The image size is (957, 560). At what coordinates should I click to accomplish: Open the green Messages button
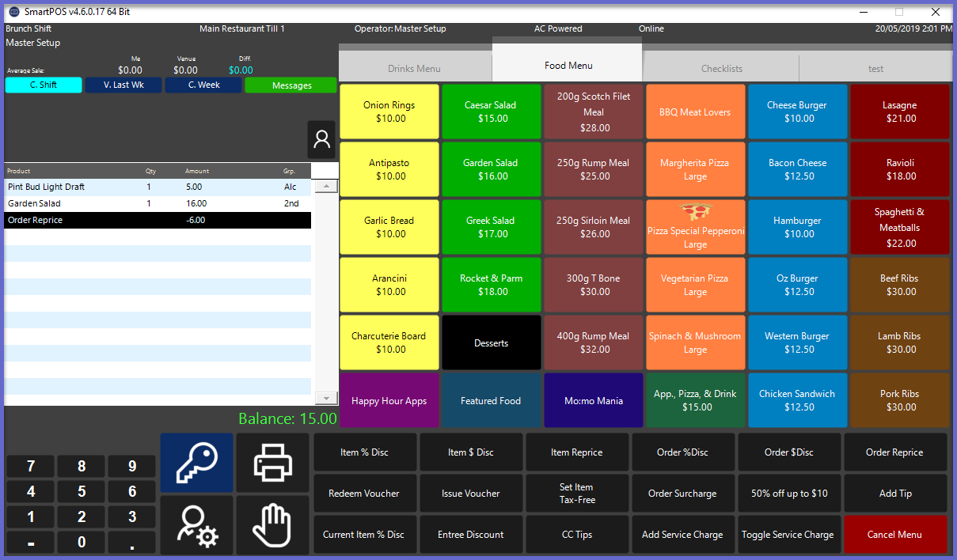[291, 85]
